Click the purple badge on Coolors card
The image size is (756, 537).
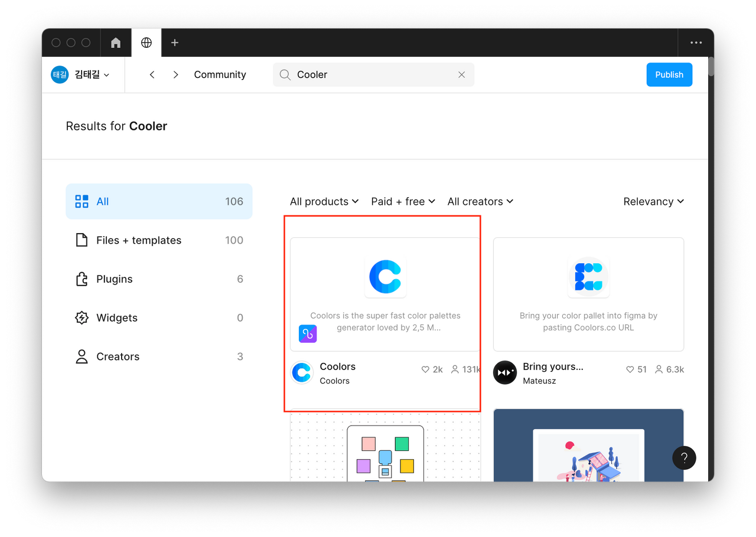(x=308, y=333)
